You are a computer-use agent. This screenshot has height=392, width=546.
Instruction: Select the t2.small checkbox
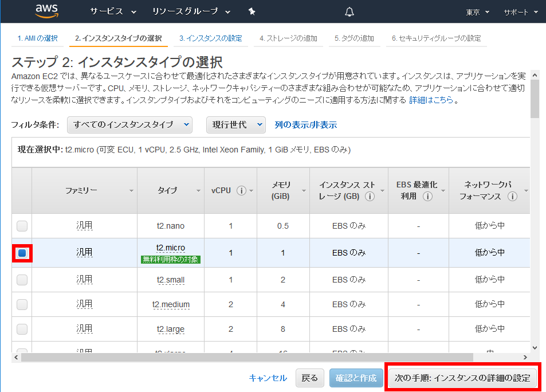(22, 280)
